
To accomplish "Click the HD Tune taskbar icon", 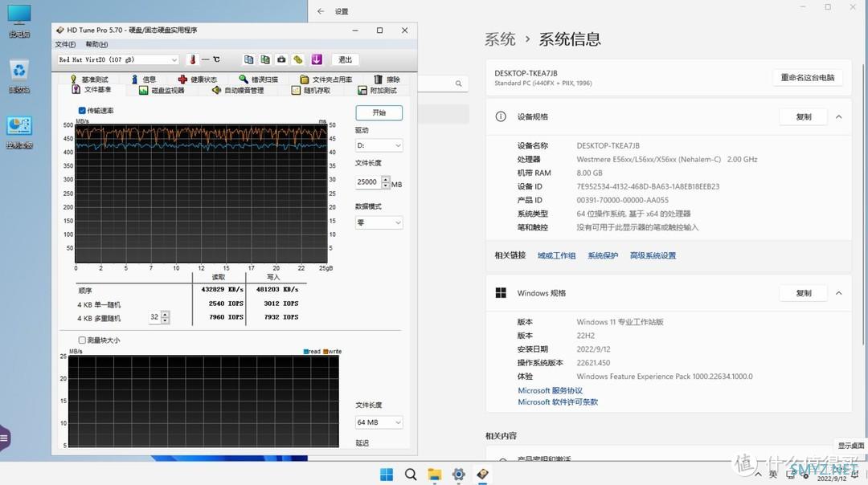I will click(x=483, y=475).
